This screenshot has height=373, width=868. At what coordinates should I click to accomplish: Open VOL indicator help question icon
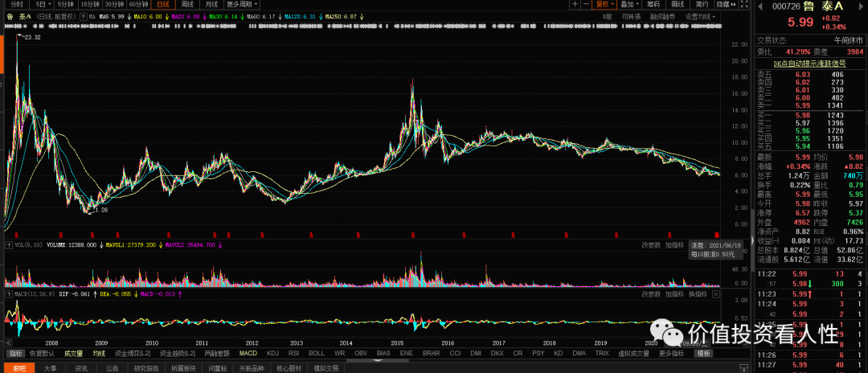coord(9,244)
